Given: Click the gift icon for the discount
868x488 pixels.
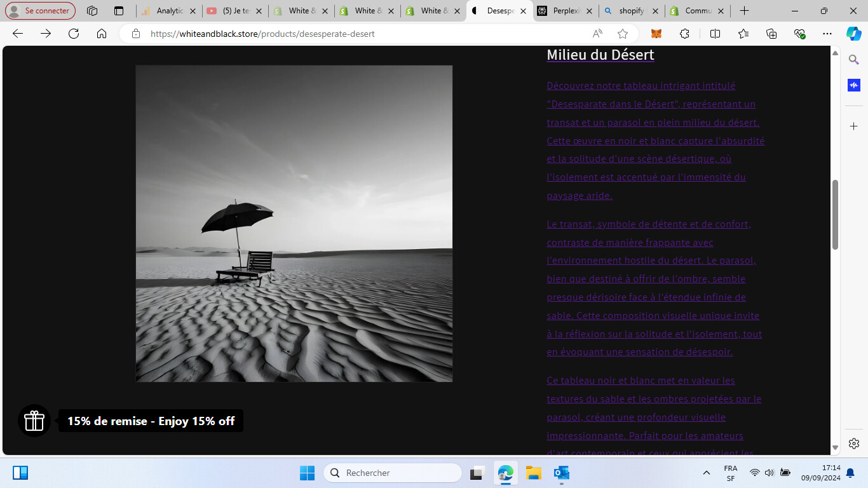Looking at the screenshot, I should point(34,421).
